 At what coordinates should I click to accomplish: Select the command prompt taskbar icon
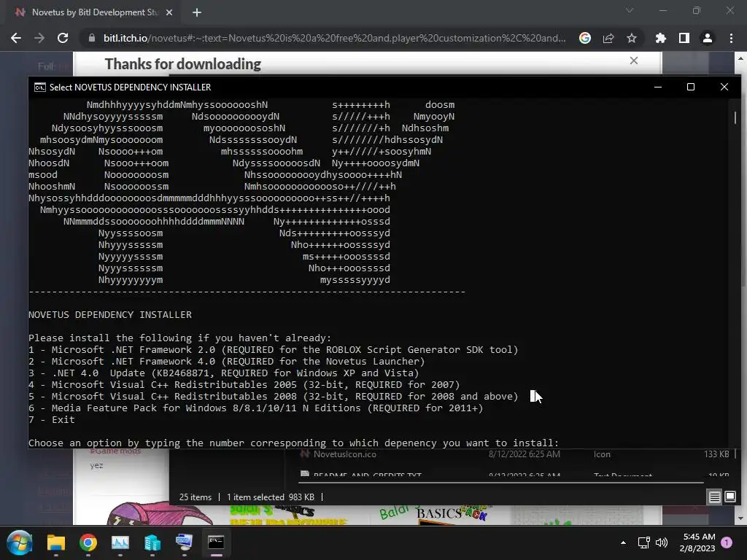click(x=216, y=542)
